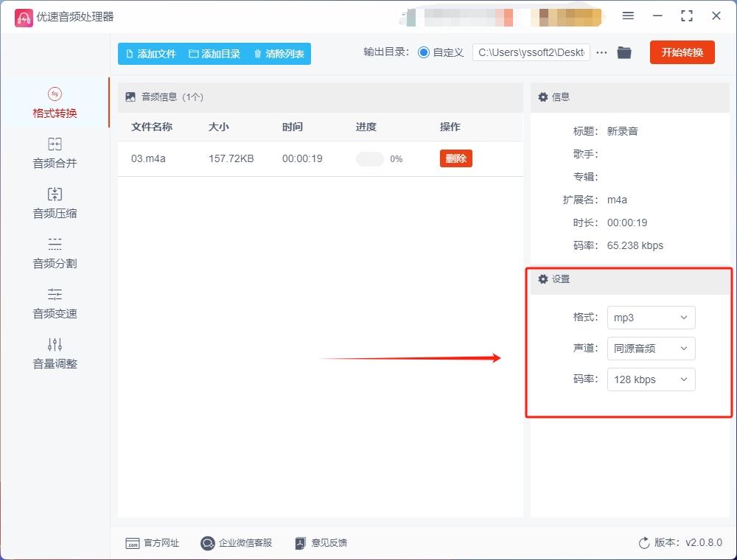Screen dimensions: 737x560
Task: Select the 音频变速 (audio speed) tool
Action: (x=53, y=303)
